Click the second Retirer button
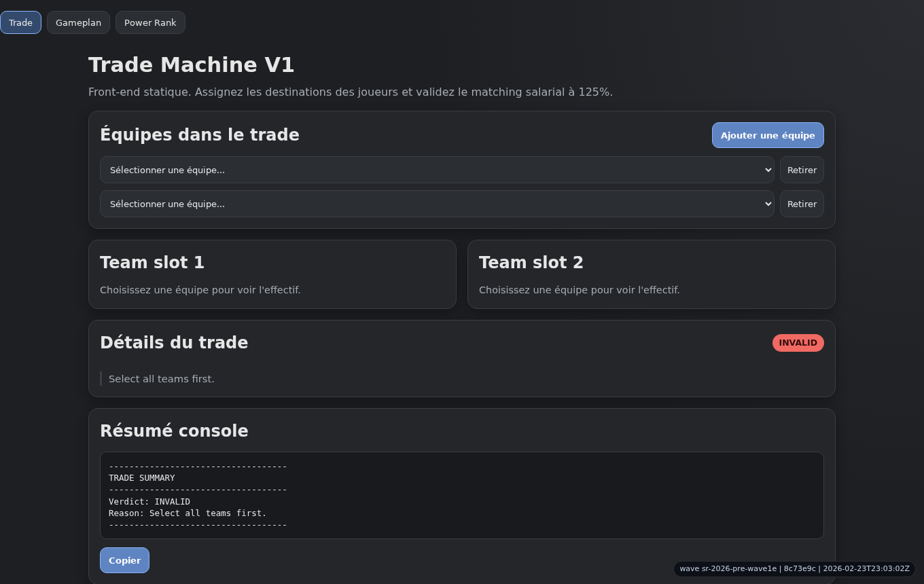The height and width of the screenshot is (584, 924). tap(802, 204)
